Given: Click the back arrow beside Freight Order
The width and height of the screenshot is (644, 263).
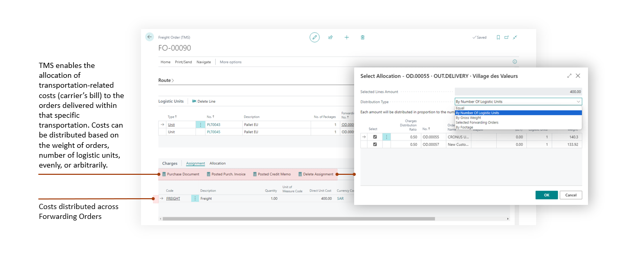Looking at the screenshot, I should (149, 37).
